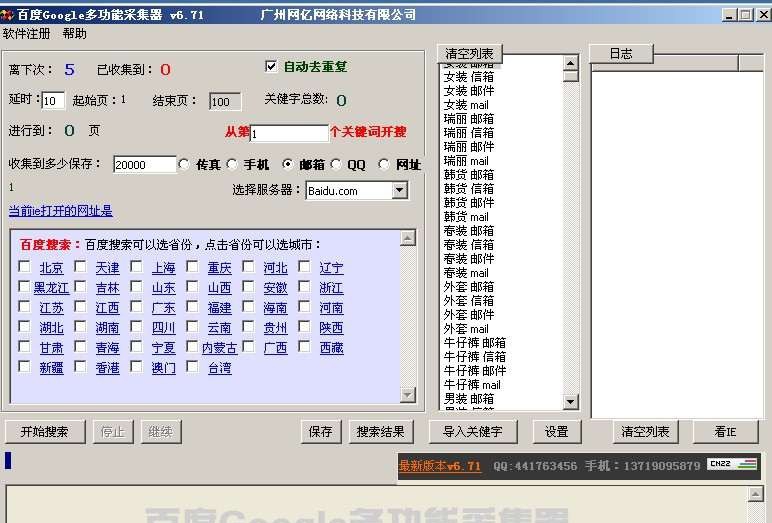Screen dimensions: 772x523
Task: Select the 传真 radio button
Action: click(184, 164)
